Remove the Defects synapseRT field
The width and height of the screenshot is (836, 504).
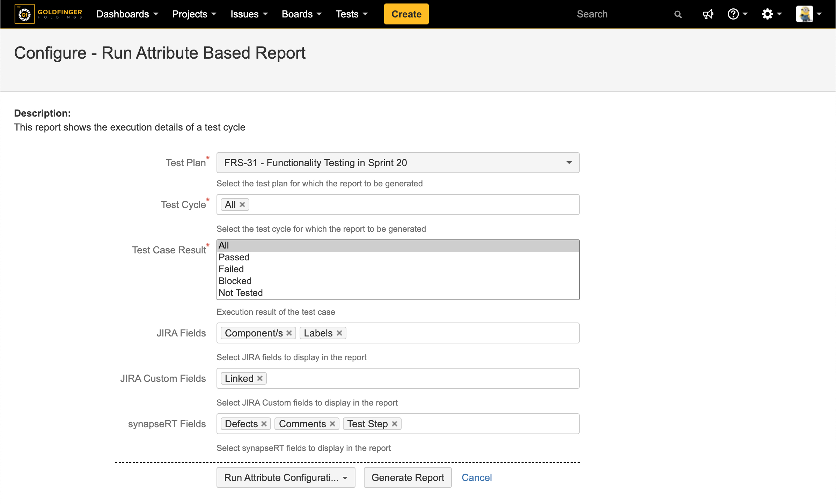tap(264, 424)
